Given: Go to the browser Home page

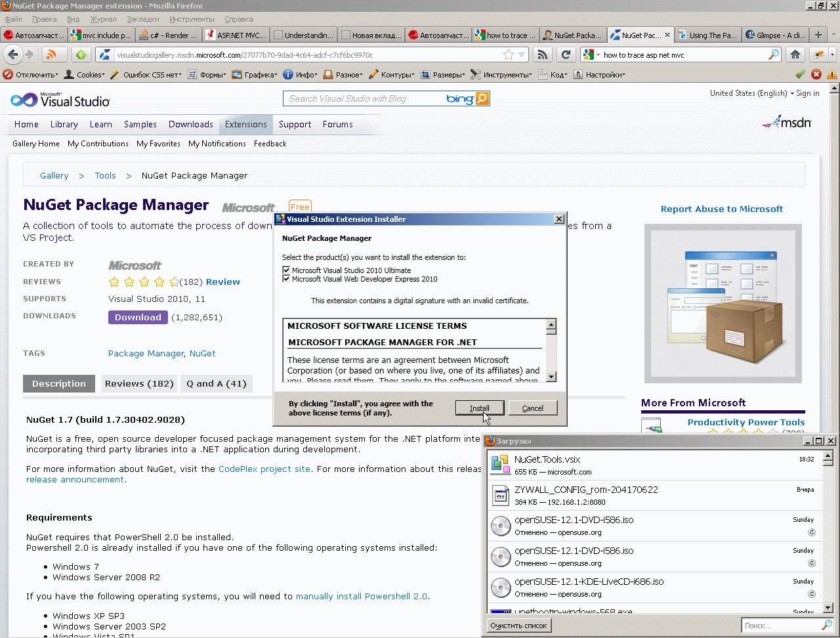Looking at the screenshot, I should (x=795, y=55).
